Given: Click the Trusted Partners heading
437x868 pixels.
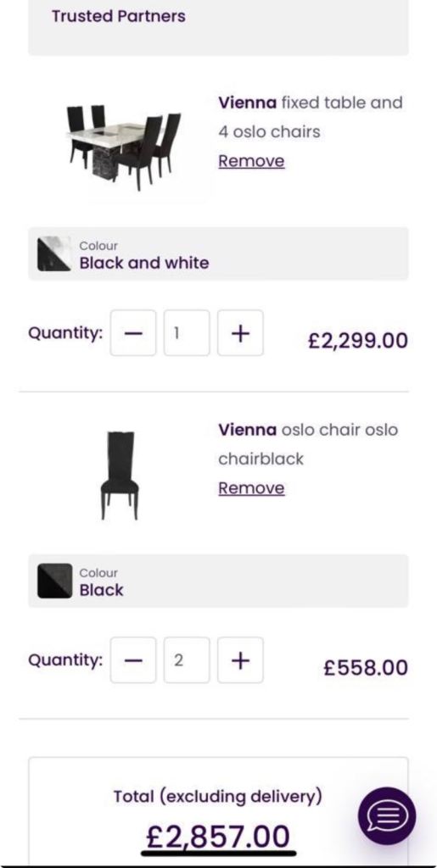Looking at the screenshot, I should (119, 16).
